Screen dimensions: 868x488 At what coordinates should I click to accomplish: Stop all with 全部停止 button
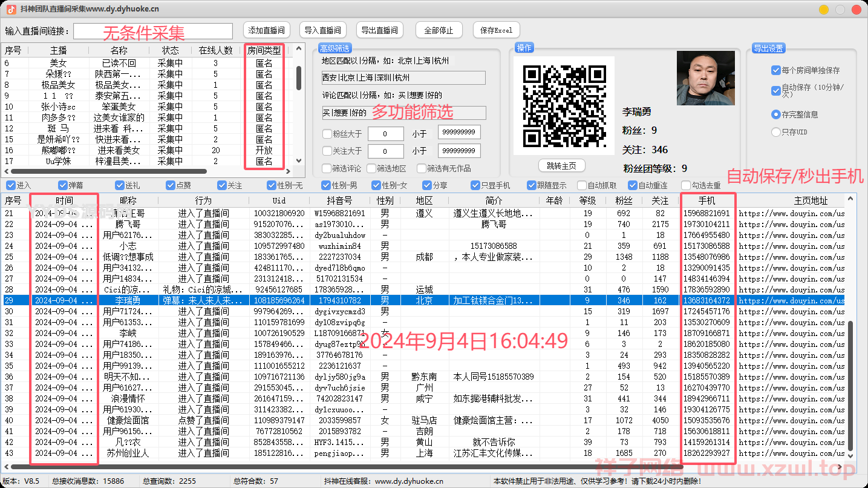(439, 30)
